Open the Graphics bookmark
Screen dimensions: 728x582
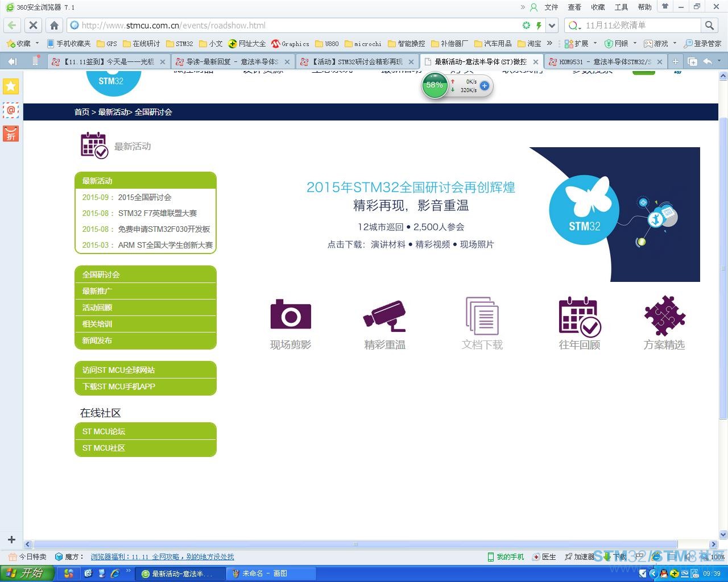point(291,43)
